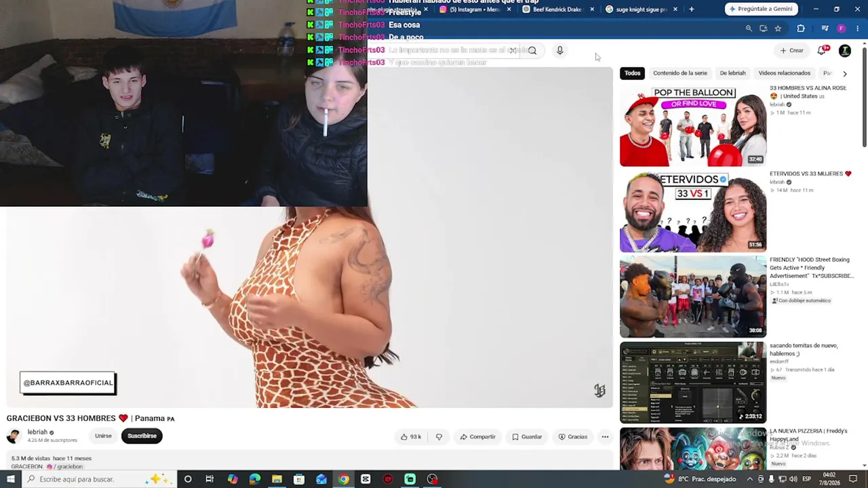868x488 pixels.
Task: Open Chrome media controls icon
Action: 825,28
